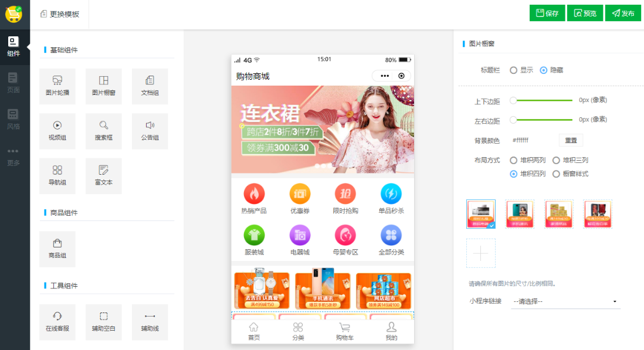Click the plus tile to add image

480,254
